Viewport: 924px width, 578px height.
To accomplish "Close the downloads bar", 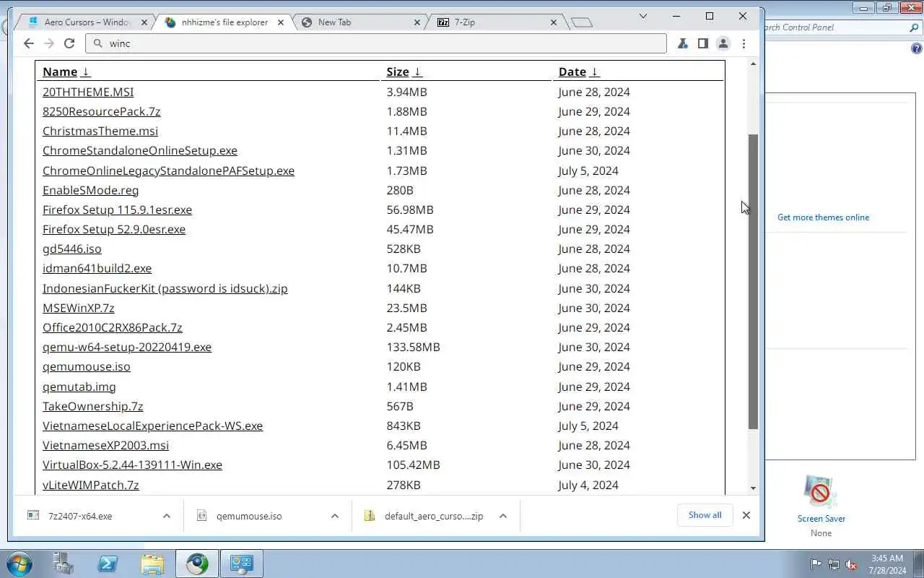I will coord(746,515).
